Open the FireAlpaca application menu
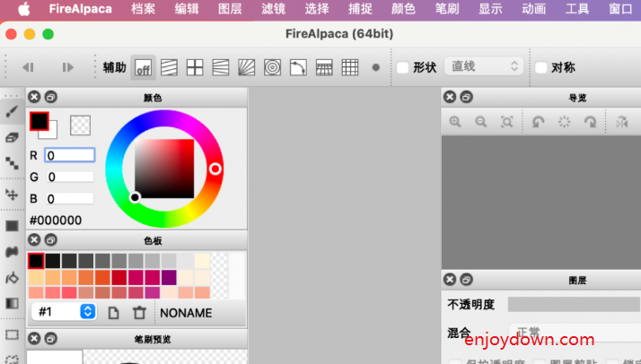The height and width of the screenshot is (364, 641). 80,9
